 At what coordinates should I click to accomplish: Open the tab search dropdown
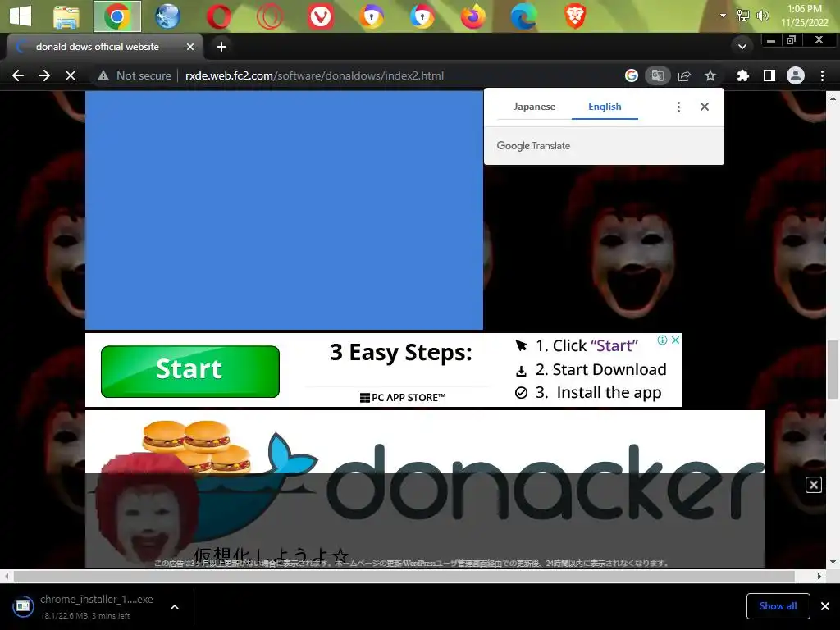(x=742, y=47)
